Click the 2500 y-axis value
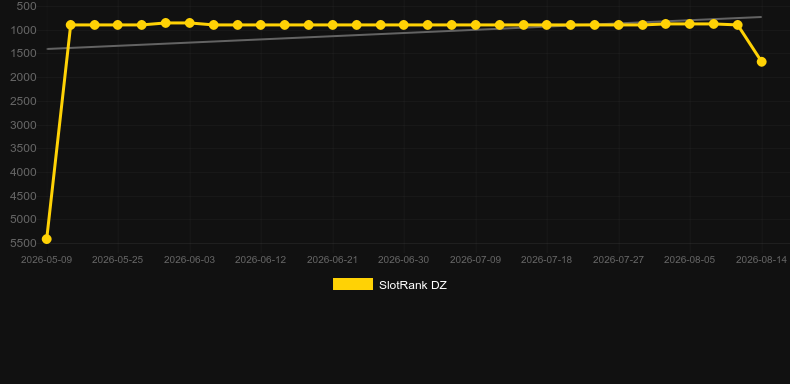This screenshot has width=790, height=384. tap(24, 101)
